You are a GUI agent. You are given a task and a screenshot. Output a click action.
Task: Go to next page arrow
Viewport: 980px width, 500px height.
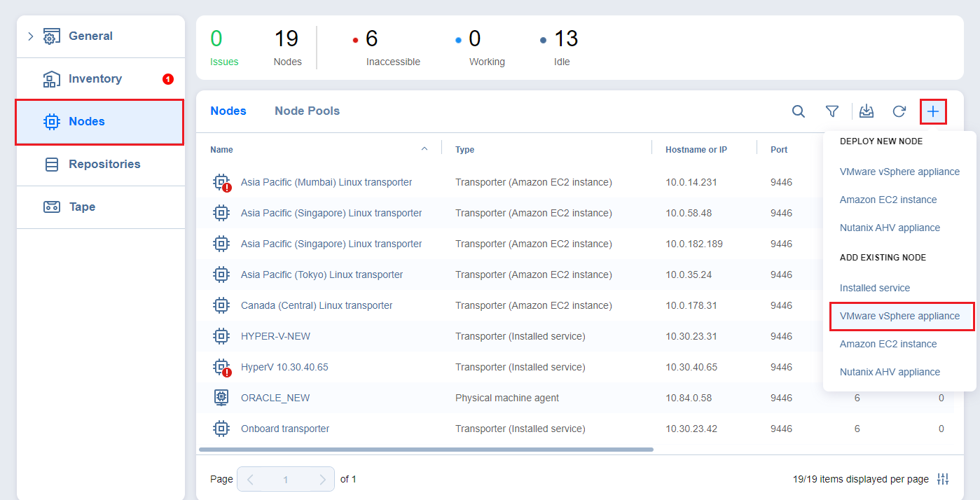tap(322, 480)
